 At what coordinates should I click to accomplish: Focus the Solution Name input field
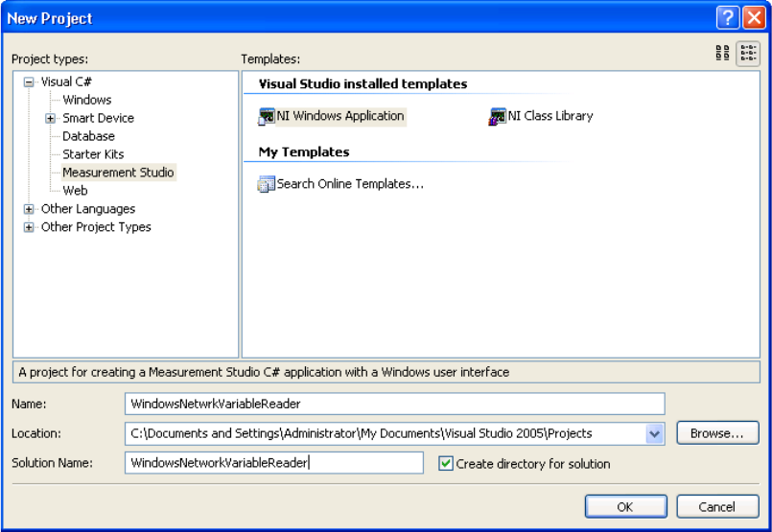point(274,463)
